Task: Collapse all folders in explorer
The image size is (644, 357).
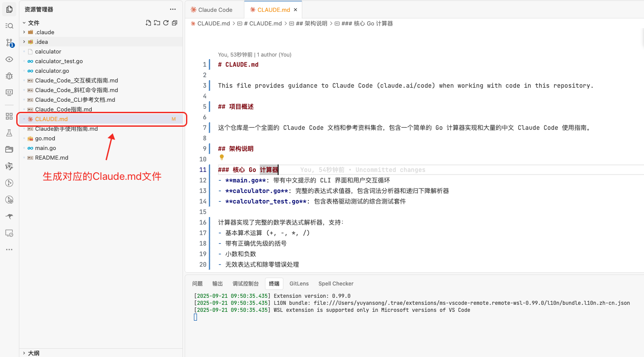Action: [175, 23]
